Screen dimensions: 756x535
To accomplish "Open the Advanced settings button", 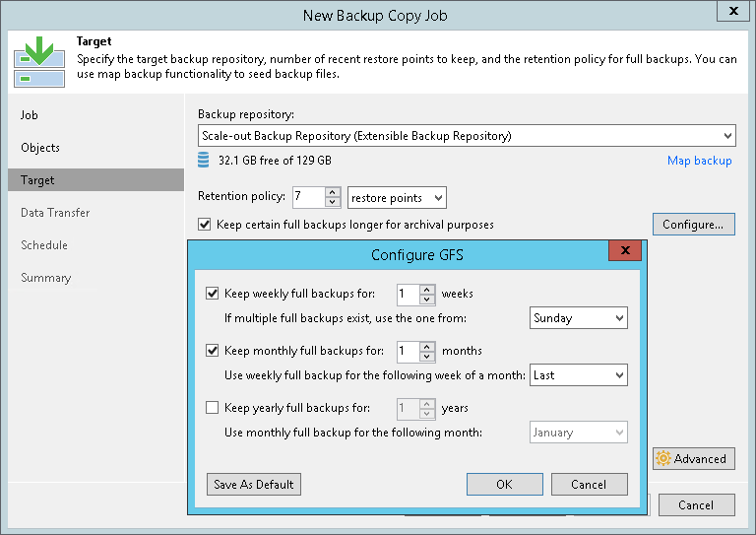I will 694,459.
